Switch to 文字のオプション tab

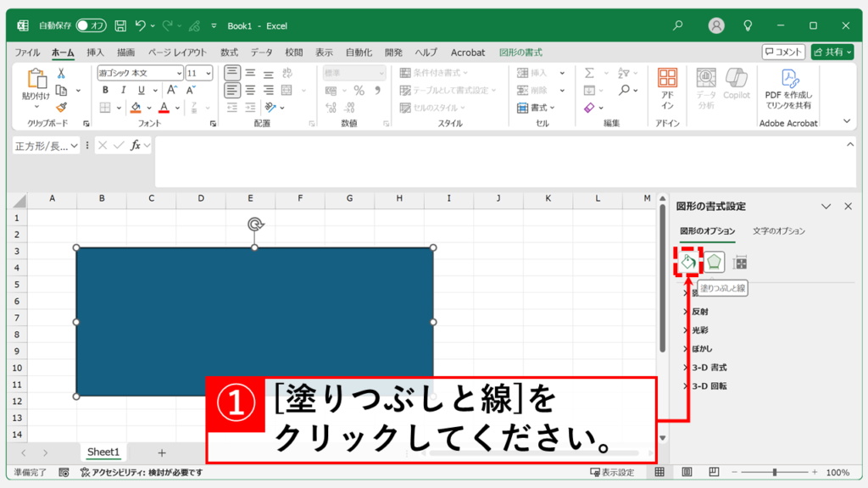pos(778,231)
